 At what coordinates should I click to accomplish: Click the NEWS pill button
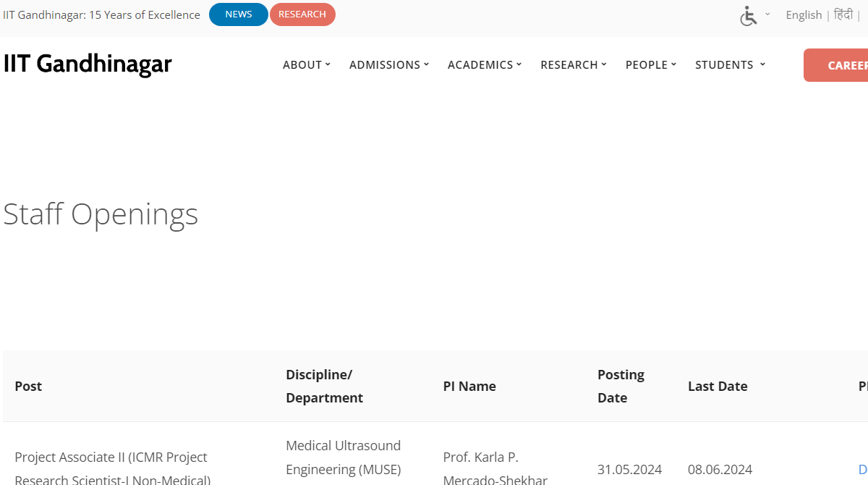pos(239,14)
